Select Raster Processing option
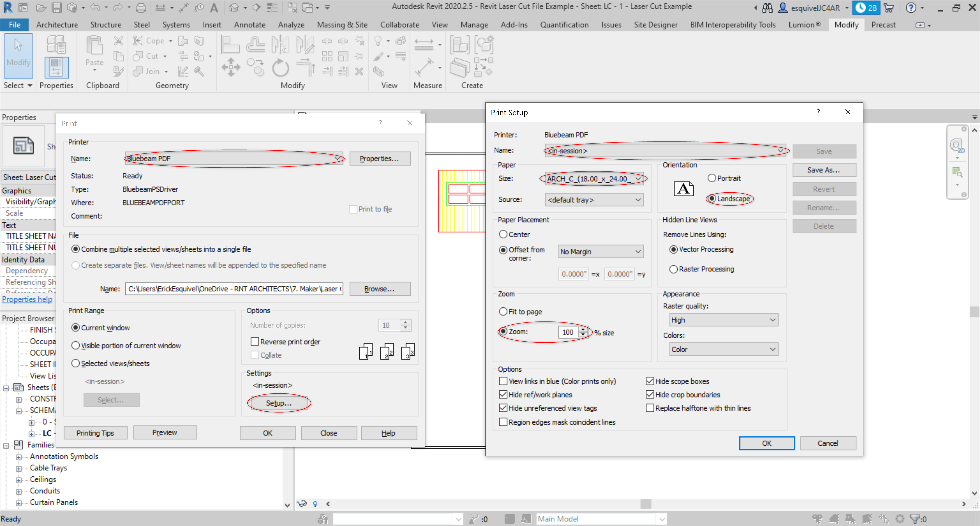Viewport: 980px width, 526px height. point(673,269)
